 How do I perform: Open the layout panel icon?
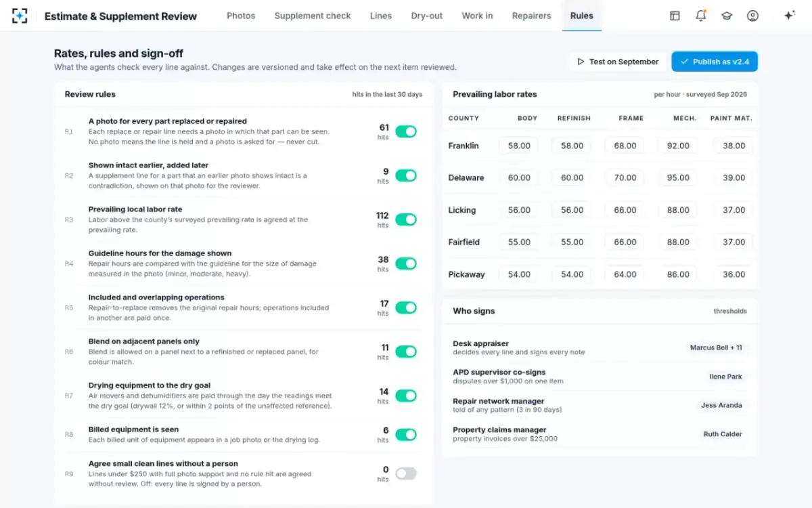tap(675, 16)
